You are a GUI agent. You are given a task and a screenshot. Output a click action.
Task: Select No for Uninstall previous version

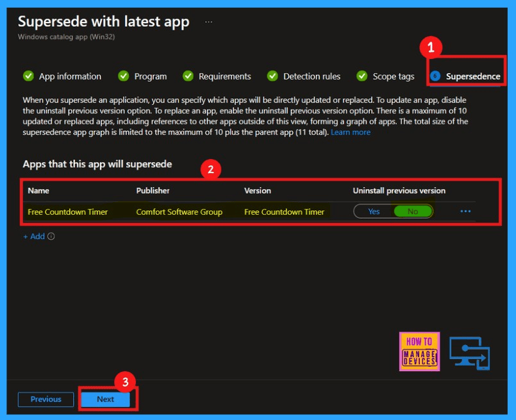(413, 212)
